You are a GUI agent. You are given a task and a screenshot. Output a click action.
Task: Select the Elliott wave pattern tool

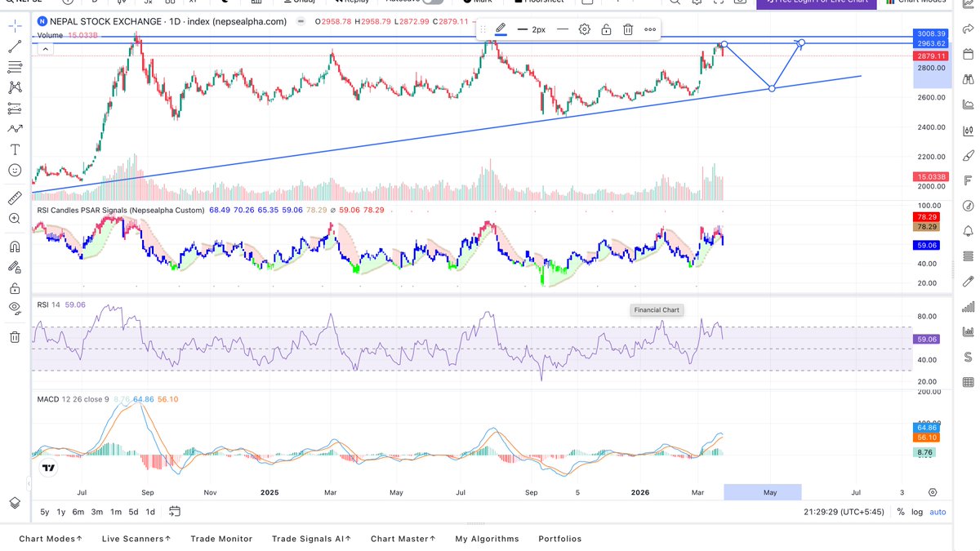coord(15,129)
